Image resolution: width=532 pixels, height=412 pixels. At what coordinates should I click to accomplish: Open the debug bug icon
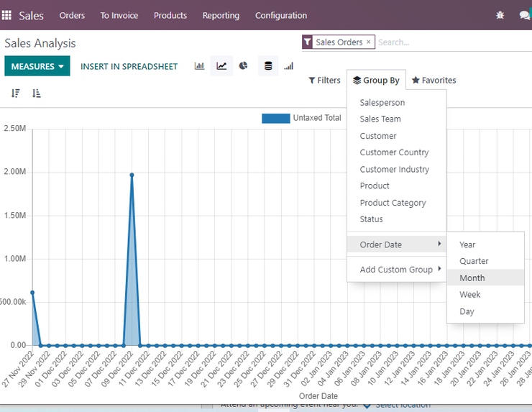point(500,15)
